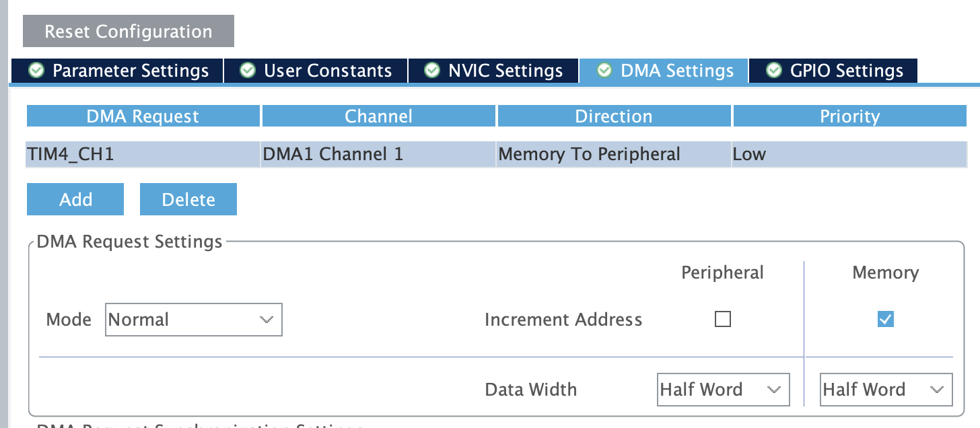The height and width of the screenshot is (428, 980).
Task: Click the green checkmark on DMA Settings tab
Action: (604, 70)
